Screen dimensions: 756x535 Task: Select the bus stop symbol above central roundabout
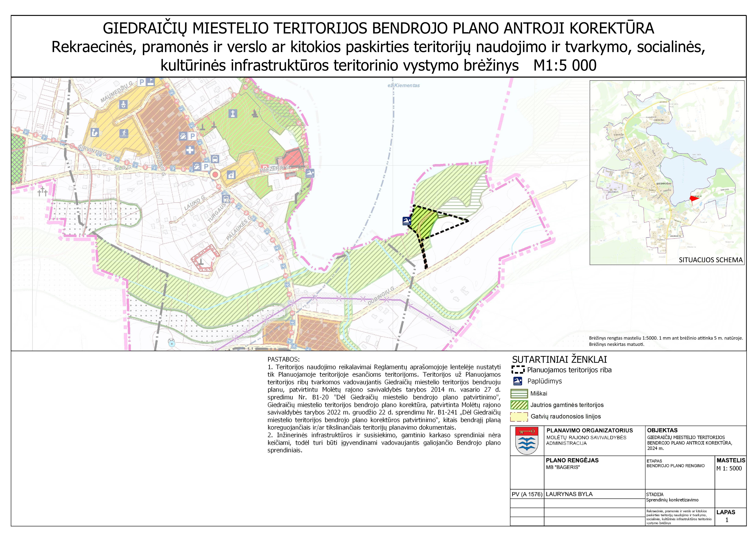pos(215,159)
